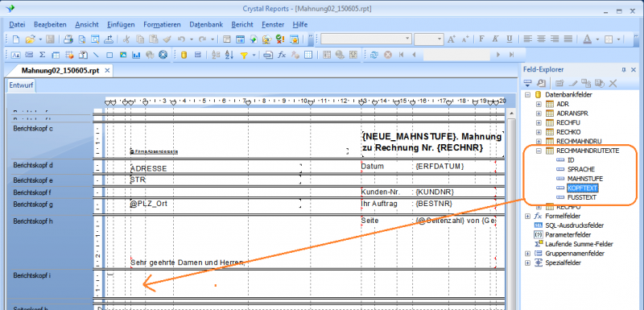Select Parameterfelder in Feld-Explorer
644x310 pixels.
(568, 235)
